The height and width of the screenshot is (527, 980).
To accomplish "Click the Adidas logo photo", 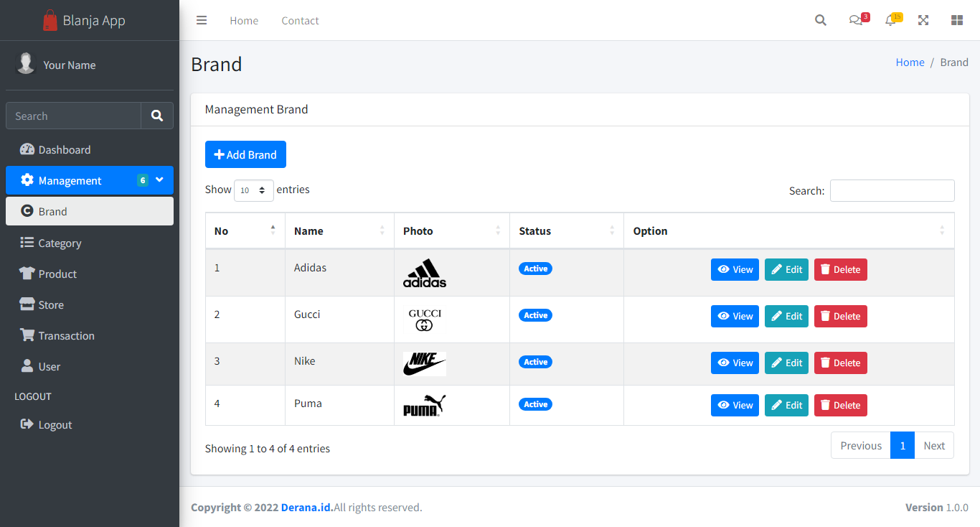I will click(x=425, y=273).
